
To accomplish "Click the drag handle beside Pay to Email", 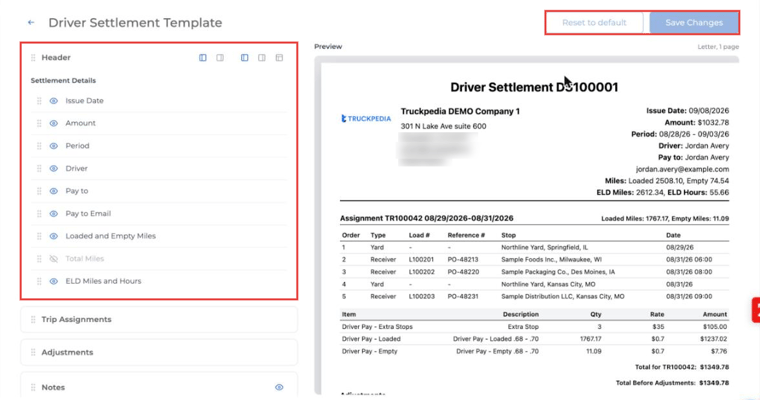I will [x=39, y=213].
